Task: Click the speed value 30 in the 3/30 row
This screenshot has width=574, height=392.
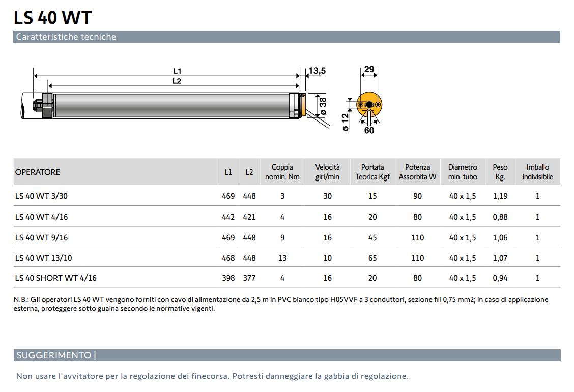Action: 327,196
